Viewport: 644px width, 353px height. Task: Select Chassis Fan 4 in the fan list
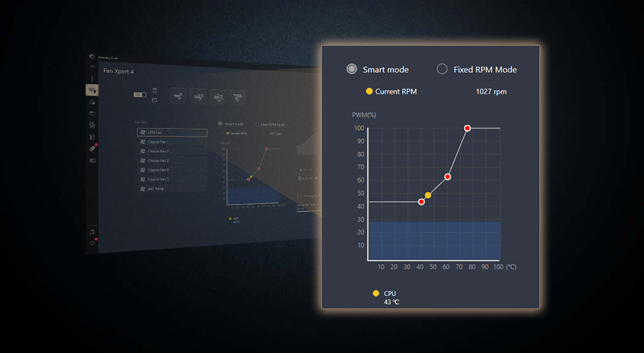172,170
